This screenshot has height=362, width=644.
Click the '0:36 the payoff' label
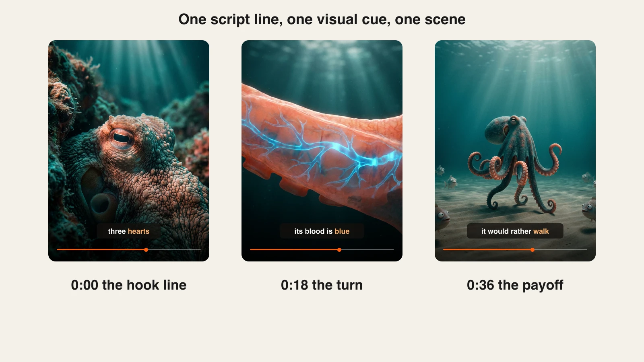tap(515, 285)
